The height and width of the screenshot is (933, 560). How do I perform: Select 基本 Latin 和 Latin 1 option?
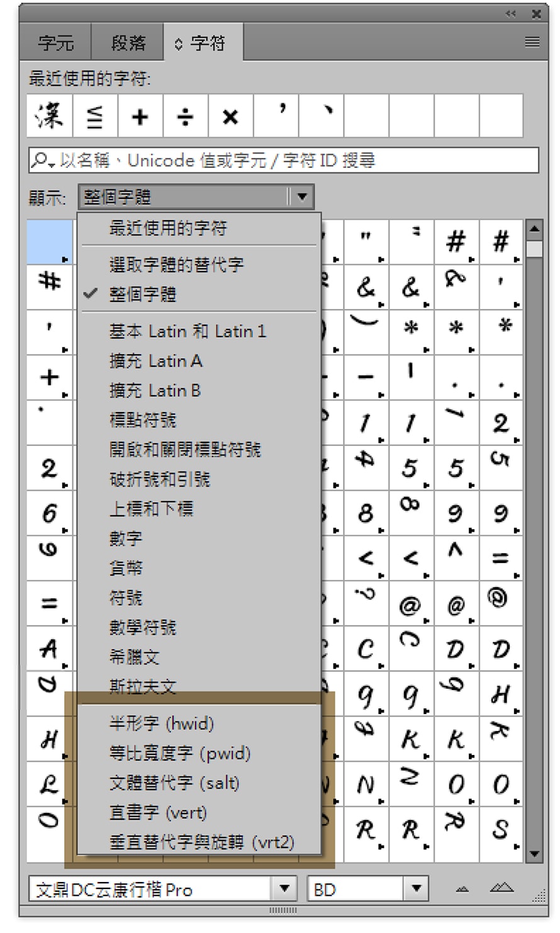188,331
